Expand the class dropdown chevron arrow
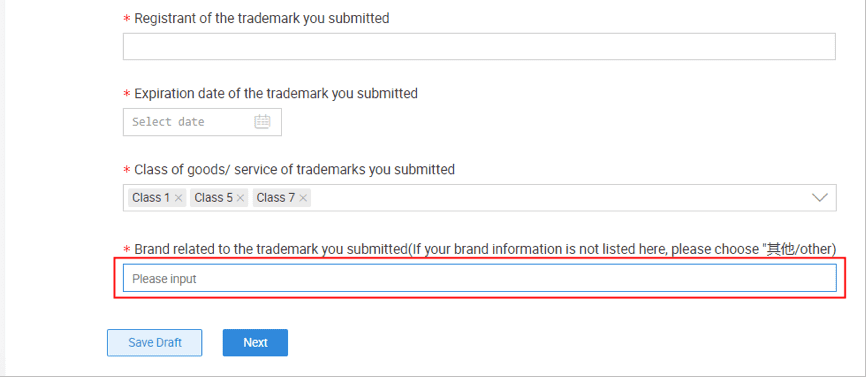The width and height of the screenshot is (866, 377). coord(820,198)
